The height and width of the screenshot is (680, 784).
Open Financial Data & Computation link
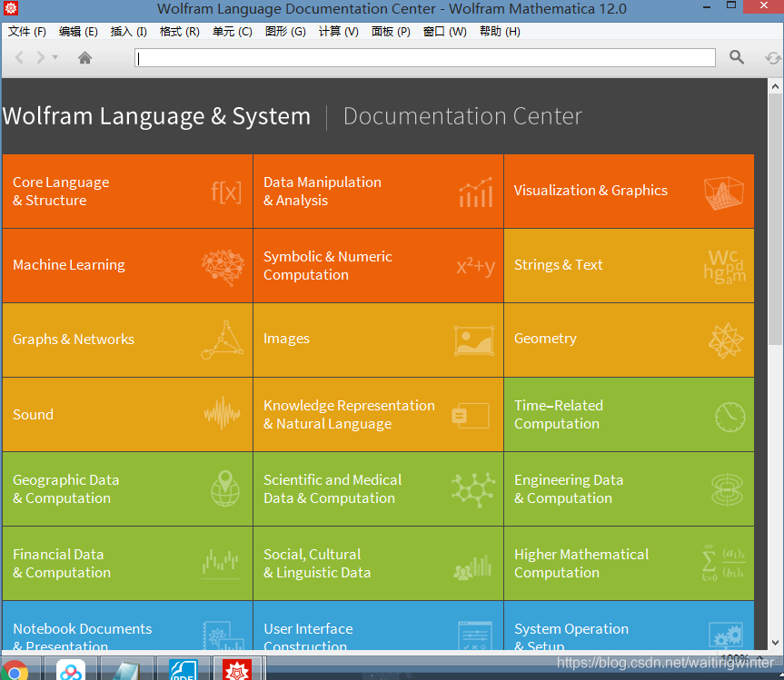click(x=62, y=563)
